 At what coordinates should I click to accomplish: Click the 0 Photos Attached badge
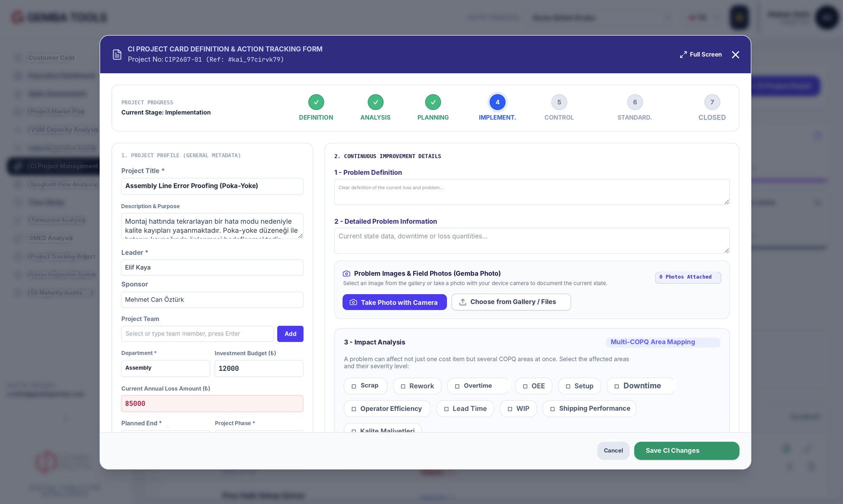688,277
